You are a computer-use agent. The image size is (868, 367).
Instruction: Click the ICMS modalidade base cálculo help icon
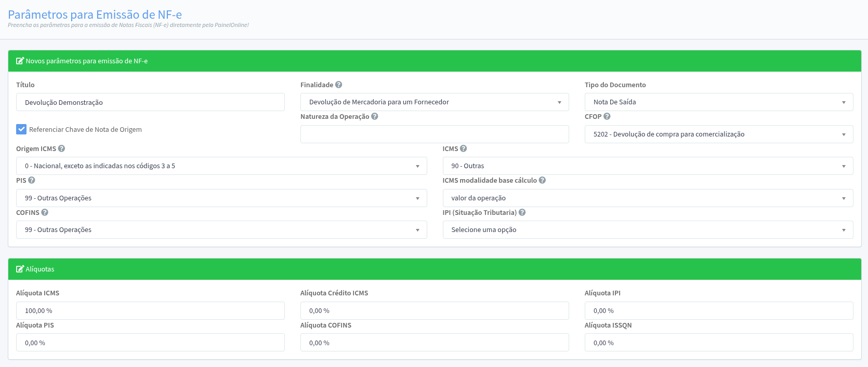tap(542, 181)
